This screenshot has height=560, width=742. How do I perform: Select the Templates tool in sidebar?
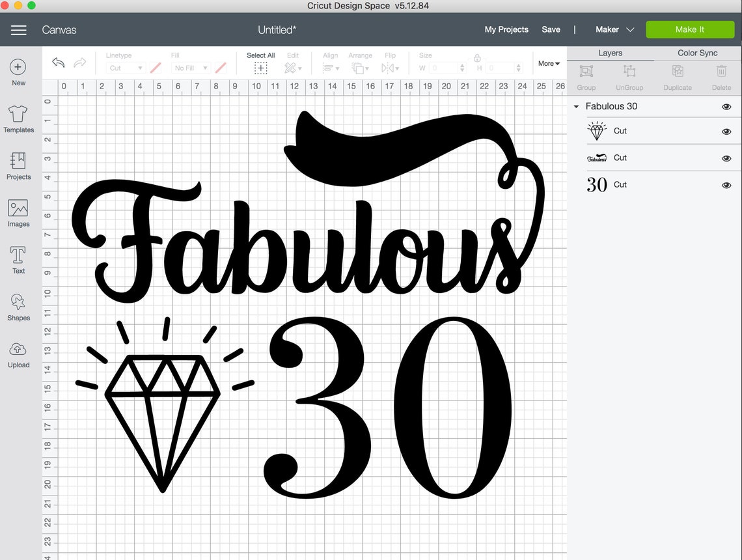(x=18, y=120)
